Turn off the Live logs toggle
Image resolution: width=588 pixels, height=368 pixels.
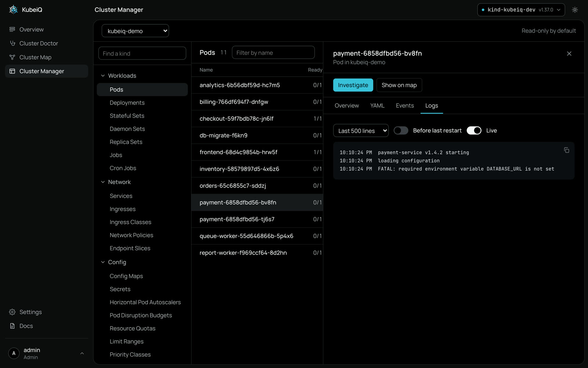click(x=474, y=131)
